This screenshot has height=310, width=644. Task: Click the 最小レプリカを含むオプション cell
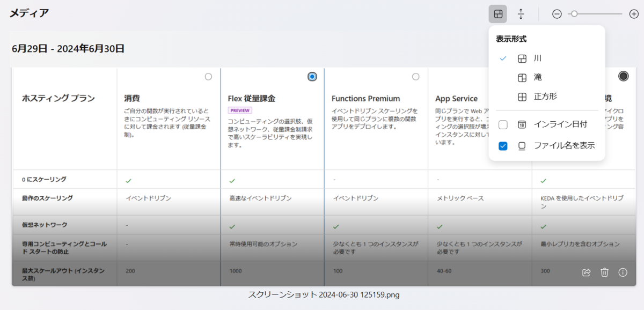[x=580, y=244]
